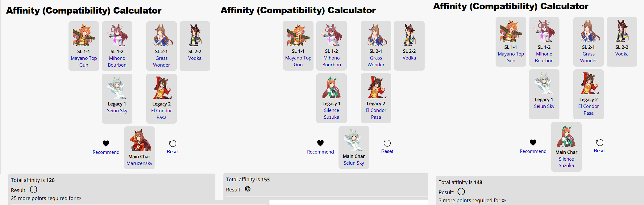The width and height of the screenshot is (644, 205).
Task: Click the Vodka name link in the left calculator
Action: click(x=195, y=58)
